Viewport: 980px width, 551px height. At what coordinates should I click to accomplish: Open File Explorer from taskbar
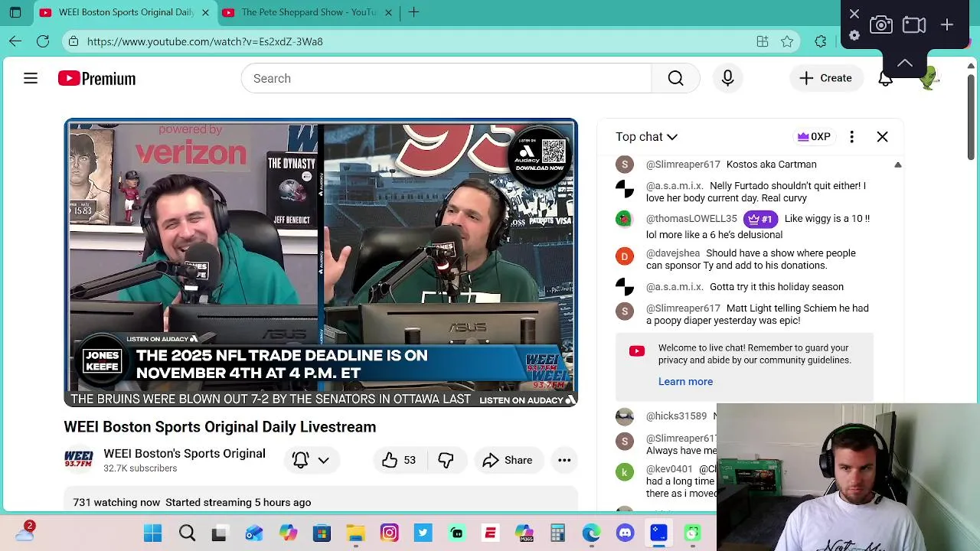(355, 533)
